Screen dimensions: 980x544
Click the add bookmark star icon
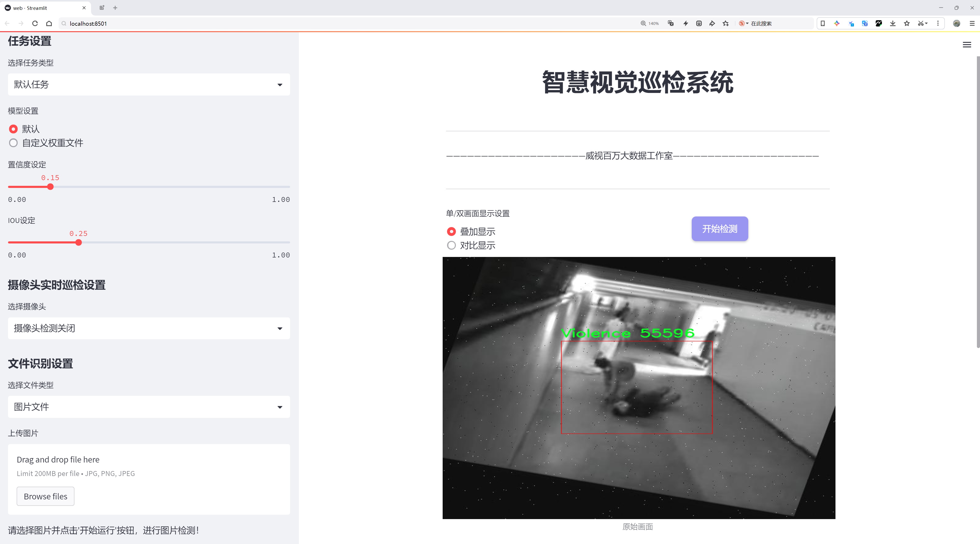[x=726, y=24]
